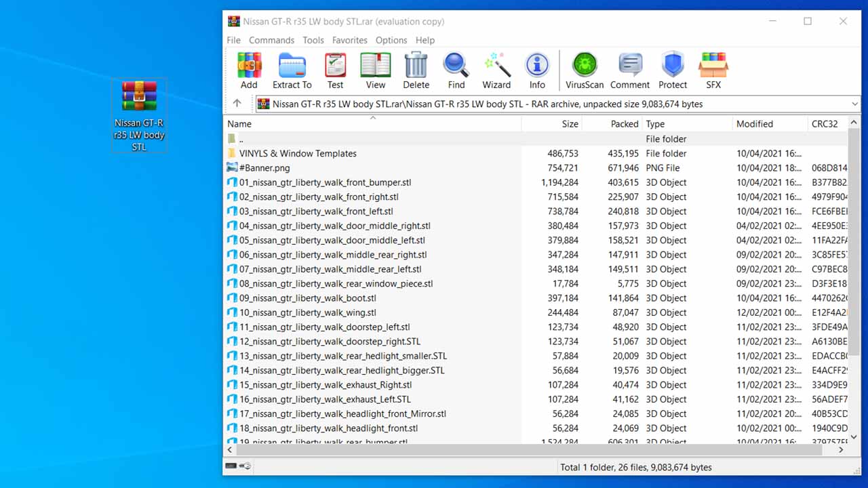Click the horizontal scrollbar left arrow

(230, 449)
